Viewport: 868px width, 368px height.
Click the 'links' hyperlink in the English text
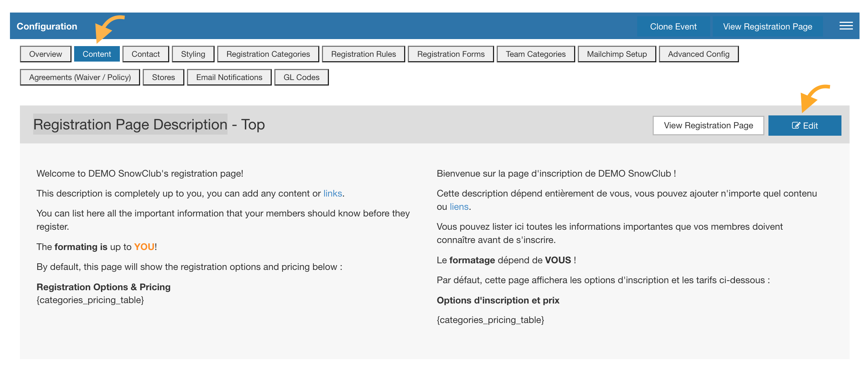(332, 193)
